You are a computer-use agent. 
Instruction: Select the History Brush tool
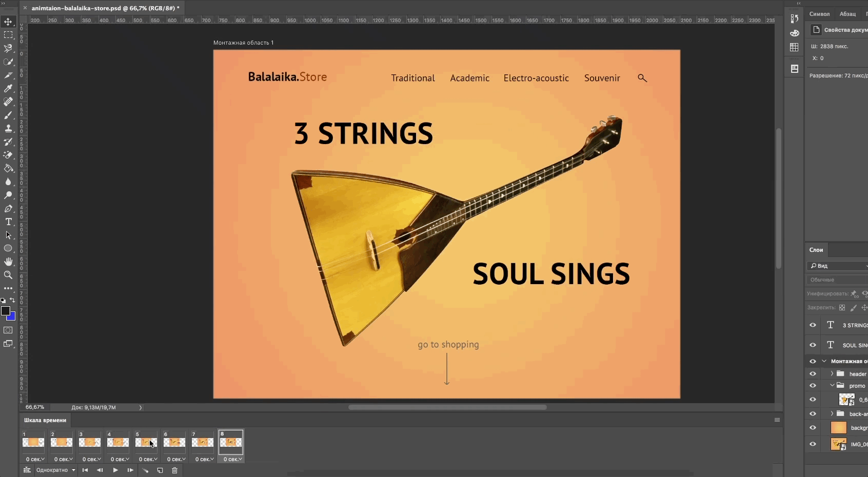pos(8,142)
